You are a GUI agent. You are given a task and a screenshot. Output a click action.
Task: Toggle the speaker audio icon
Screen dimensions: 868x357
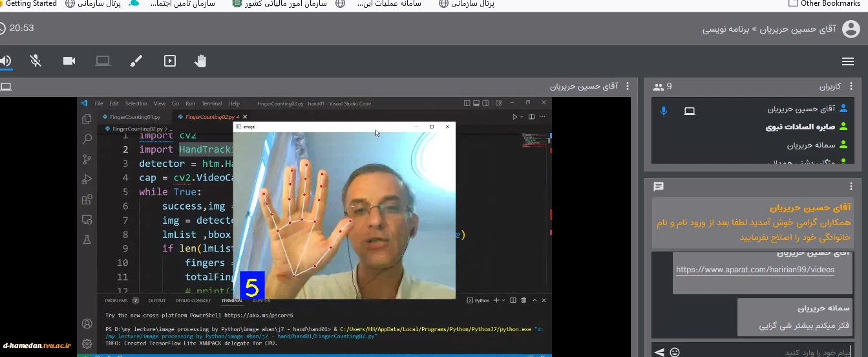pyautogui.click(x=5, y=61)
